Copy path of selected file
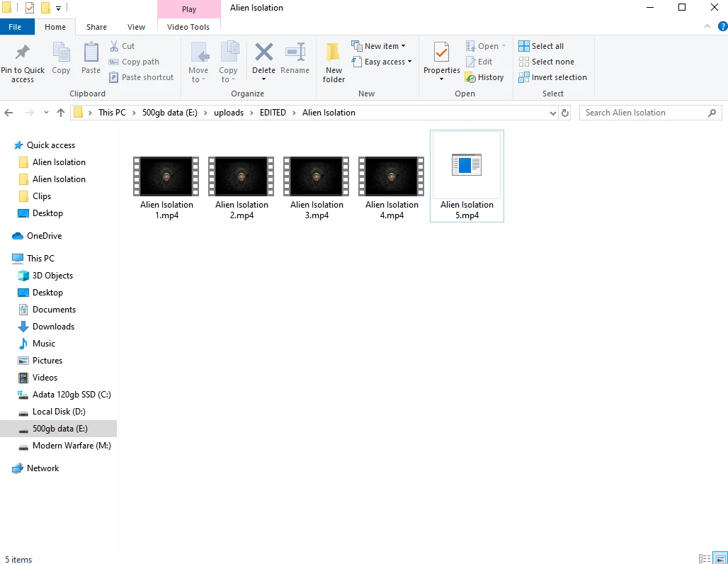 click(x=134, y=62)
